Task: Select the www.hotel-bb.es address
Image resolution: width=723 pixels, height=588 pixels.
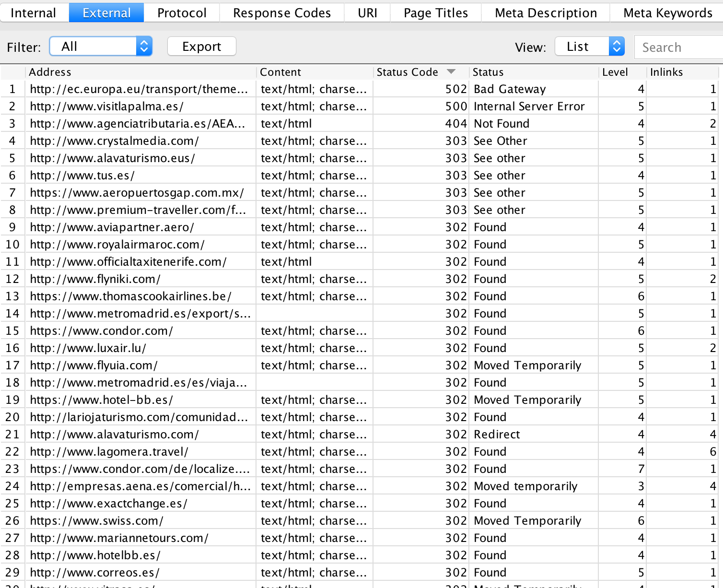Action: click(x=101, y=400)
